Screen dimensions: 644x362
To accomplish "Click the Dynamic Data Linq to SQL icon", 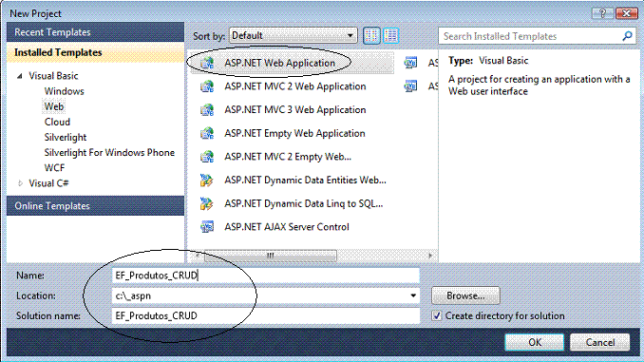I will point(207,203).
